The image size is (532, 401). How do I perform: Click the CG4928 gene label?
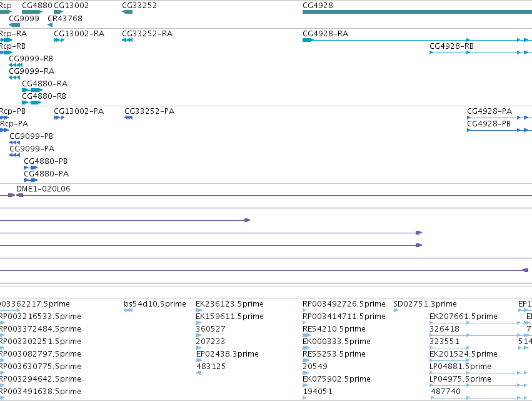pos(318,6)
